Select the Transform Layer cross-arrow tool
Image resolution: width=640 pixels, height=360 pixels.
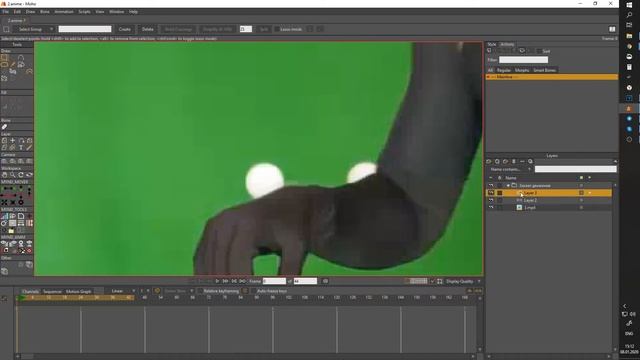click(13, 140)
